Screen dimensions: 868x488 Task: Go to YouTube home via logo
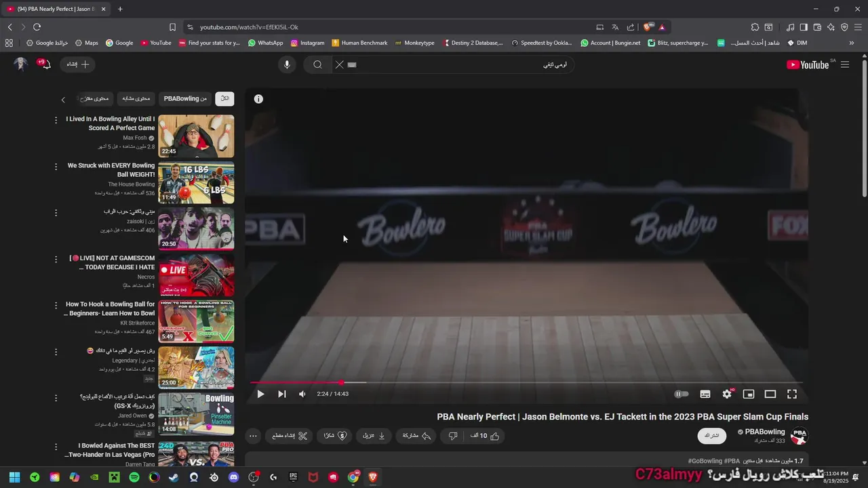[808, 64]
